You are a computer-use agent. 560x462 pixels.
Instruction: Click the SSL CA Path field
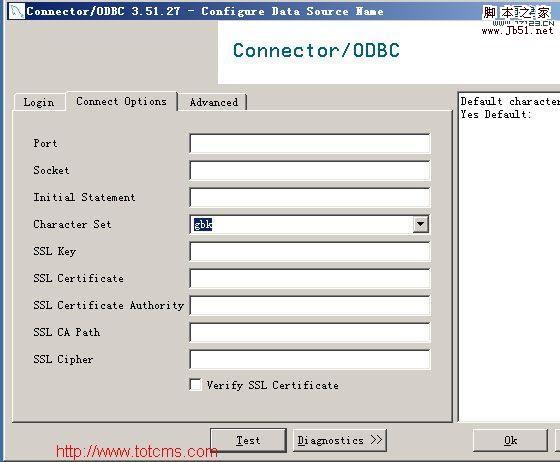click(310, 332)
